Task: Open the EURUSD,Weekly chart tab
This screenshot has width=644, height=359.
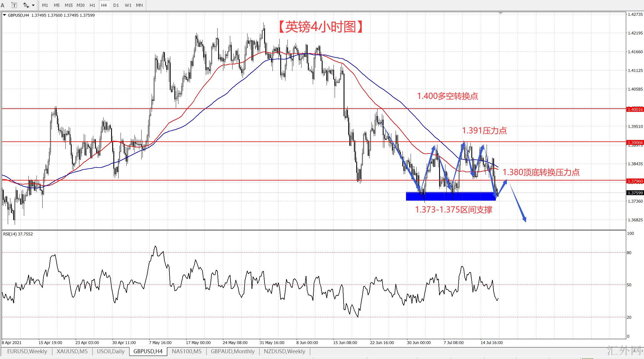Action: point(27,351)
